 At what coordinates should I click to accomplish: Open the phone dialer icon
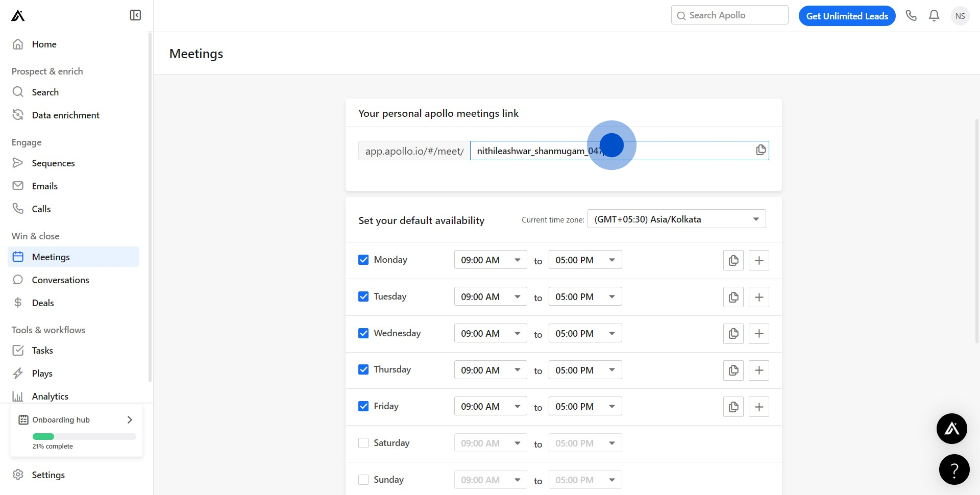(911, 16)
